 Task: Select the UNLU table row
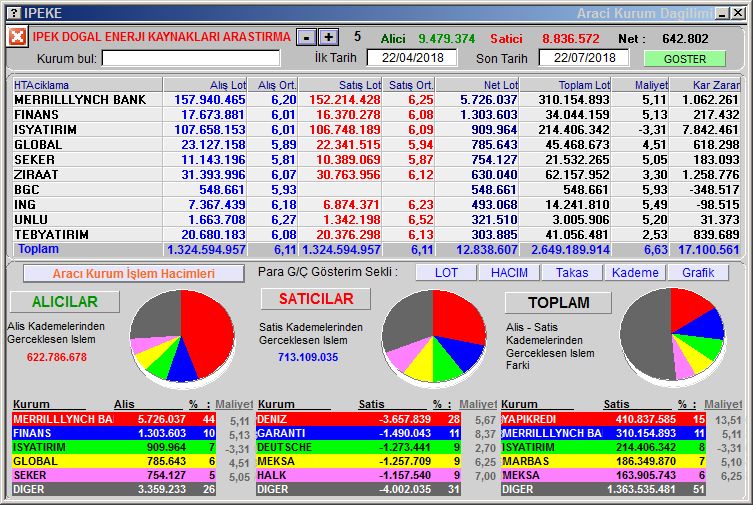pyautogui.click(x=376, y=219)
